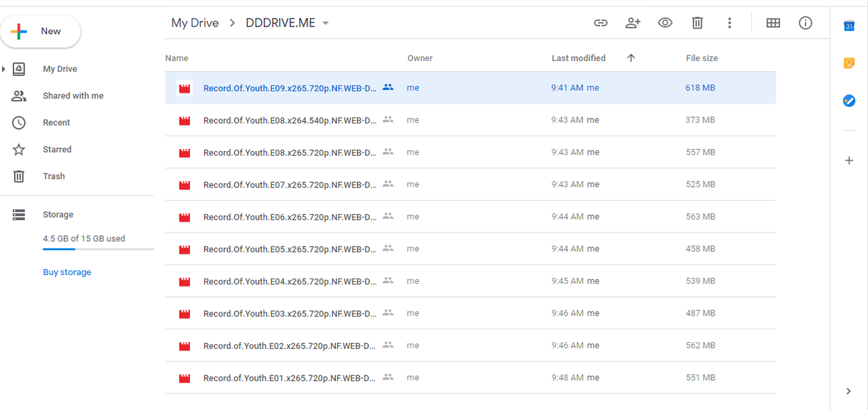Click the video icon of E01 file
The image size is (868, 410).
(184, 378)
